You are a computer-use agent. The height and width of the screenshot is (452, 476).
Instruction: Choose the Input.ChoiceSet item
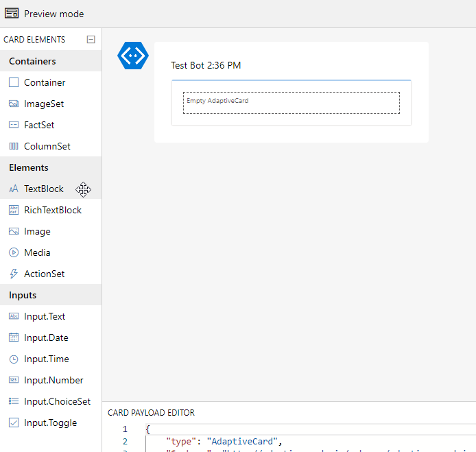pos(51,401)
